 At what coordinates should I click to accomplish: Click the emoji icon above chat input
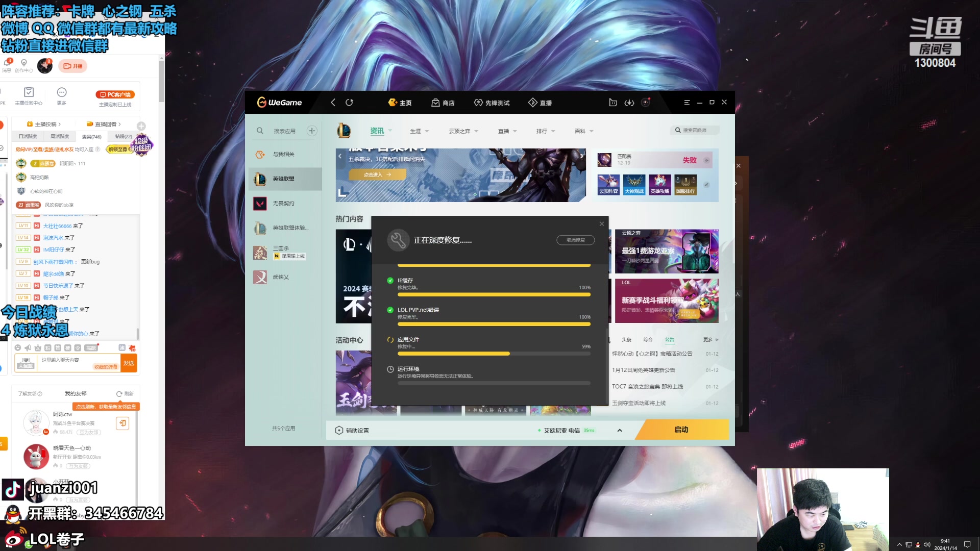18,348
